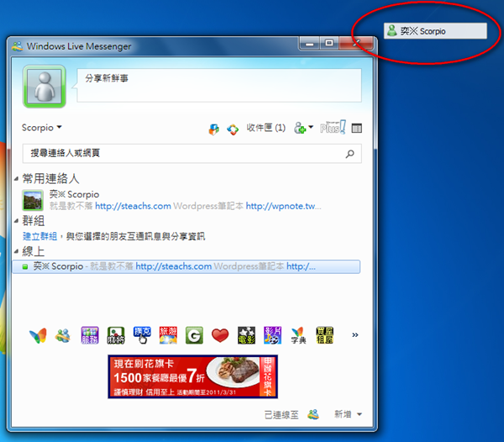
Task: Open steachs.com link in the online row
Action: (x=174, y=266)
